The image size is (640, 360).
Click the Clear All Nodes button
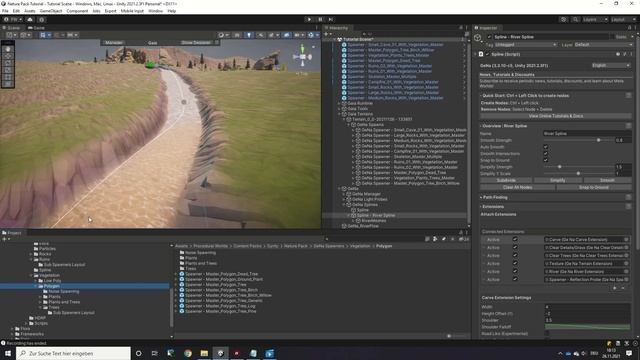point(517,187)
